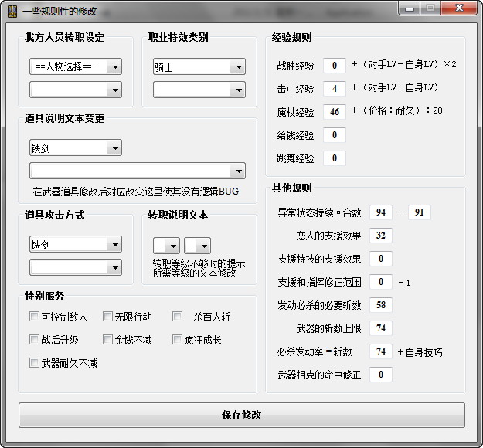The height and width of the screenshot is (448, 483).
Task: Check the 疯狂成长 option
Action: coord(178,340)
